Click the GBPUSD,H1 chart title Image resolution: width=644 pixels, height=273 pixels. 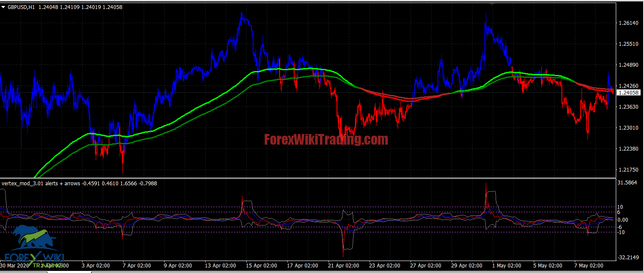[x=21, y=7]
